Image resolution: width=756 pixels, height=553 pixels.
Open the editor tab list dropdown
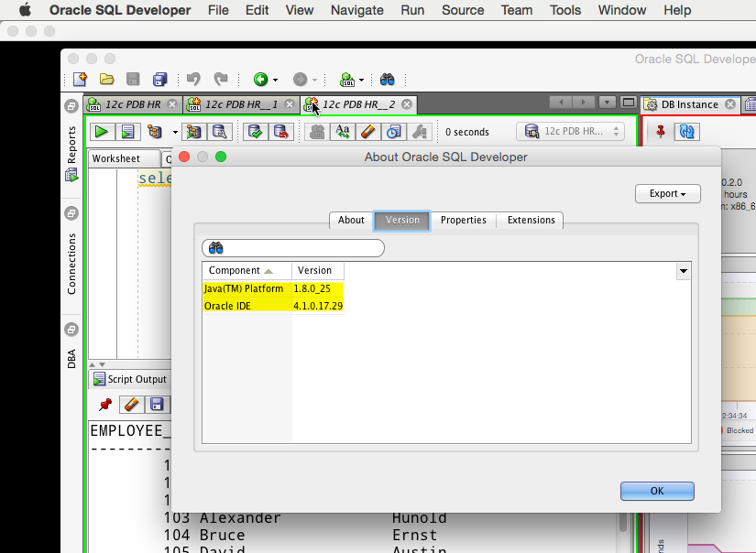[x=607, y=103]
